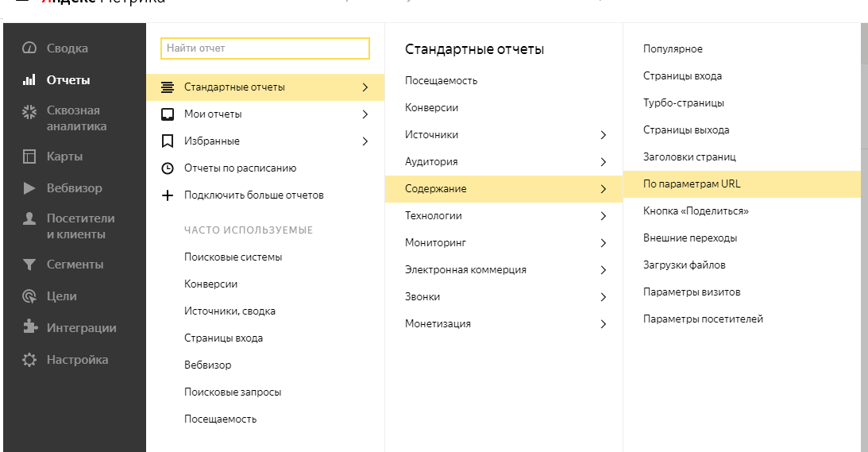Select Отчеты in the sidebar
The height and width of the screenshot is (452, 868).
[68, 79]
